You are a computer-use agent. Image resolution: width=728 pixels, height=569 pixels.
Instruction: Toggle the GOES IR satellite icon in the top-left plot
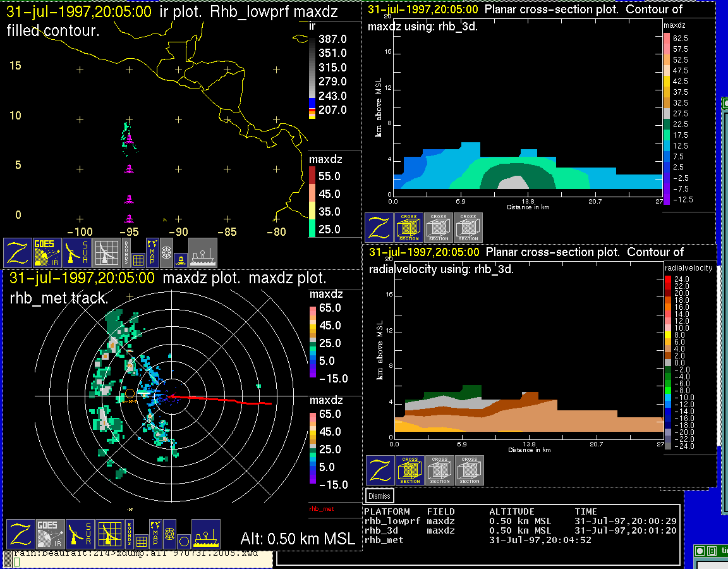(x=48, y=253)
